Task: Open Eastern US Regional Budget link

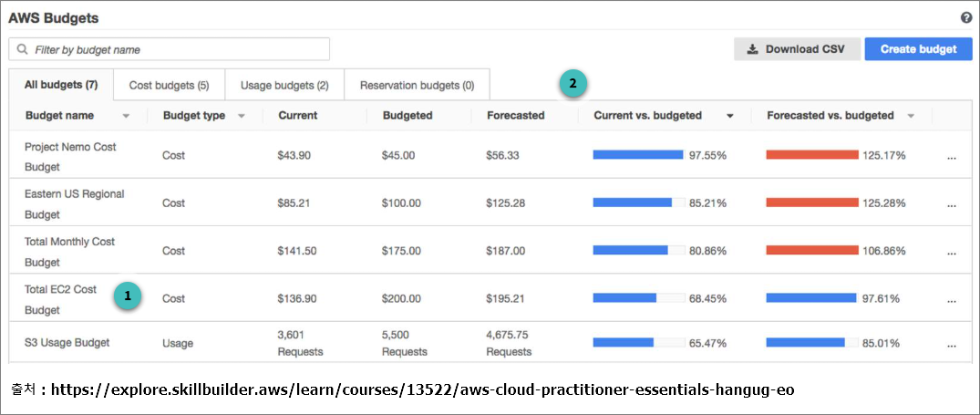Action: [75, 204]
